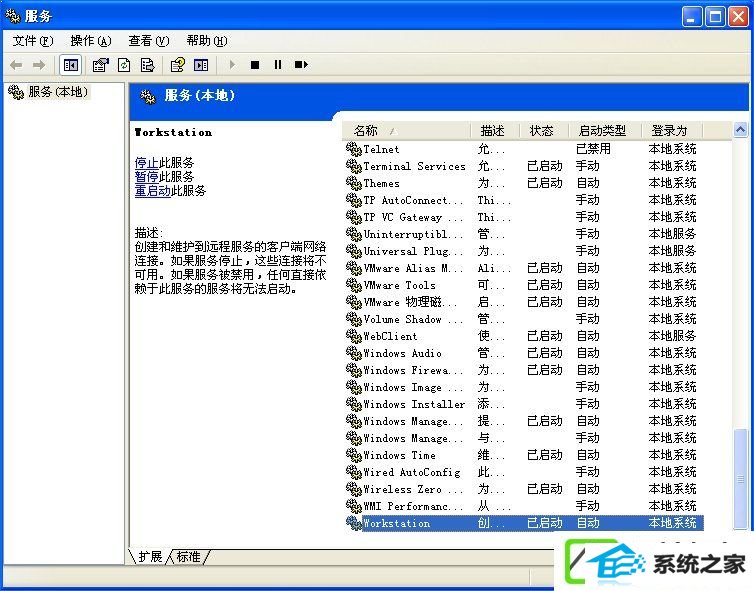Toggle the show/hide console tree button
This screenshot has width=754, height=591.
70,64
